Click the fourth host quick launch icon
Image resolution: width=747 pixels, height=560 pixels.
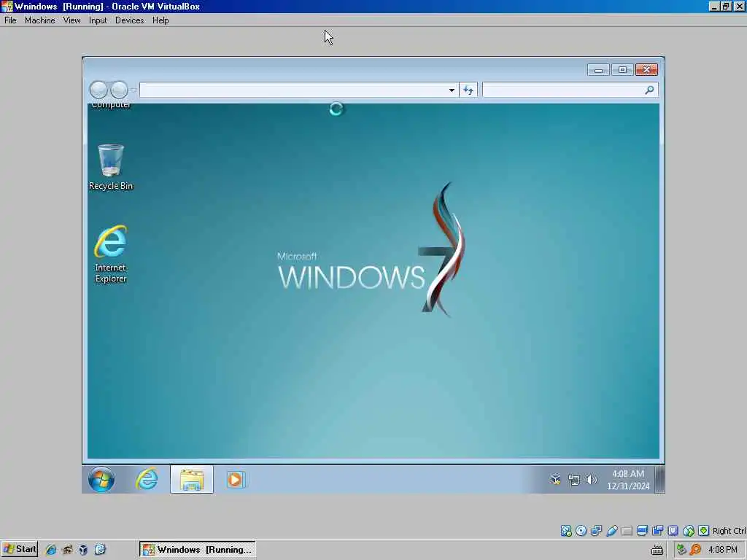[100, 550]
